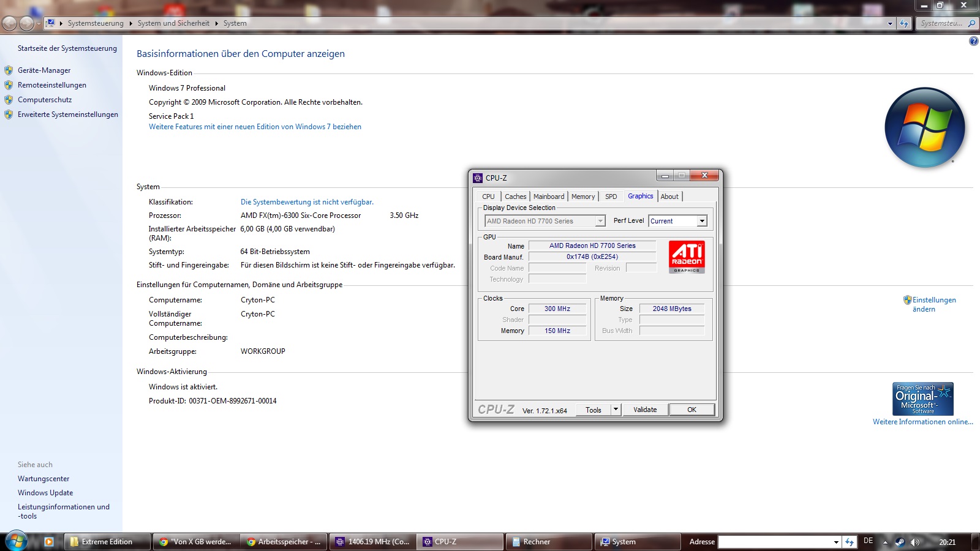
Task: Open Extreme Edition folder in taskbar
Action: click(x=107, y=542)
